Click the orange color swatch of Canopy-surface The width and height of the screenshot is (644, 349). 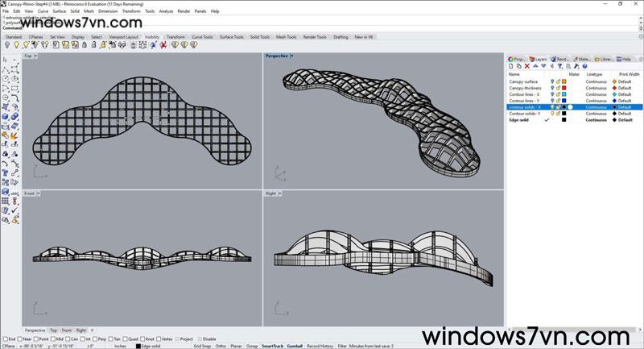[564, 81]
